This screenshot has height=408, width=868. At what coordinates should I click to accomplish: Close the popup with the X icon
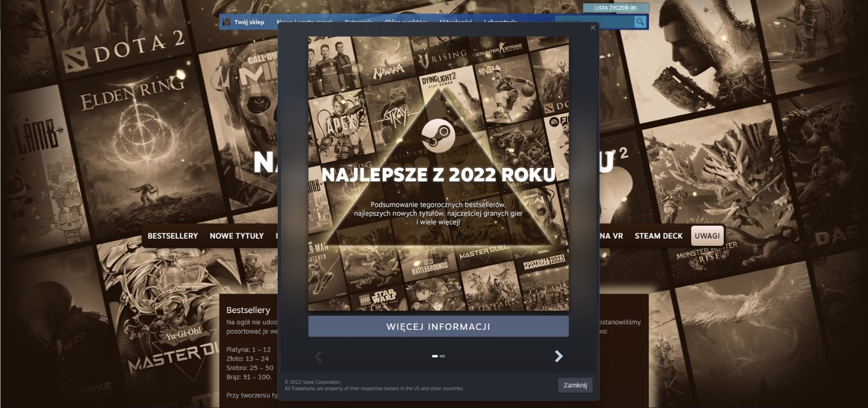pos(593,27)
